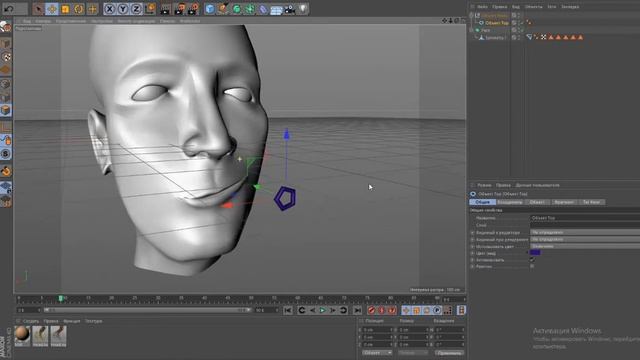Viewport: 640px width, 360px height.
Task: Click the UVW checker tag on Symmetry row
Action: 543,38
